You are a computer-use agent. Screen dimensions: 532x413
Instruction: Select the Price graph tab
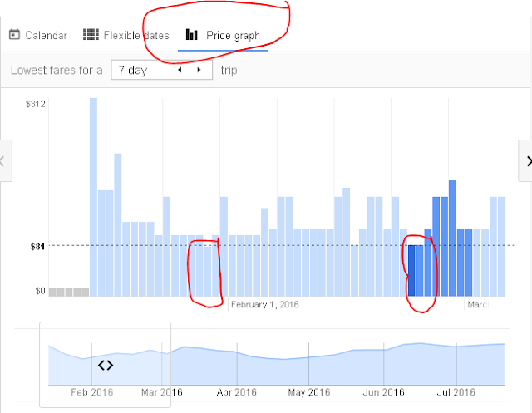[224, 35]
